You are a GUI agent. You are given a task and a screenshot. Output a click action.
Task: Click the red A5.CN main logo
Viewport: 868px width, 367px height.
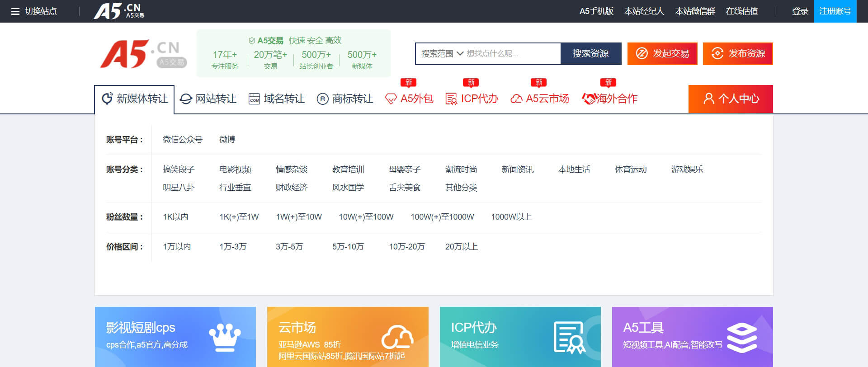click(143, 54)
